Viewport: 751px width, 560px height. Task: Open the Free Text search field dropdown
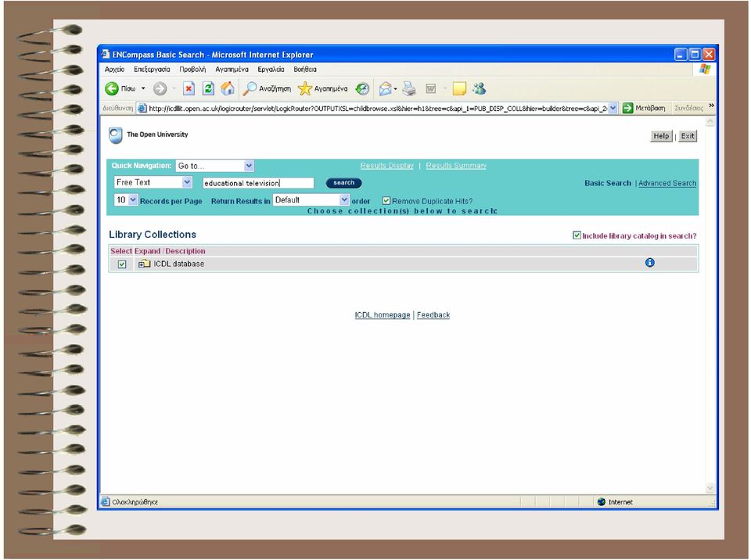click(187, 182)
